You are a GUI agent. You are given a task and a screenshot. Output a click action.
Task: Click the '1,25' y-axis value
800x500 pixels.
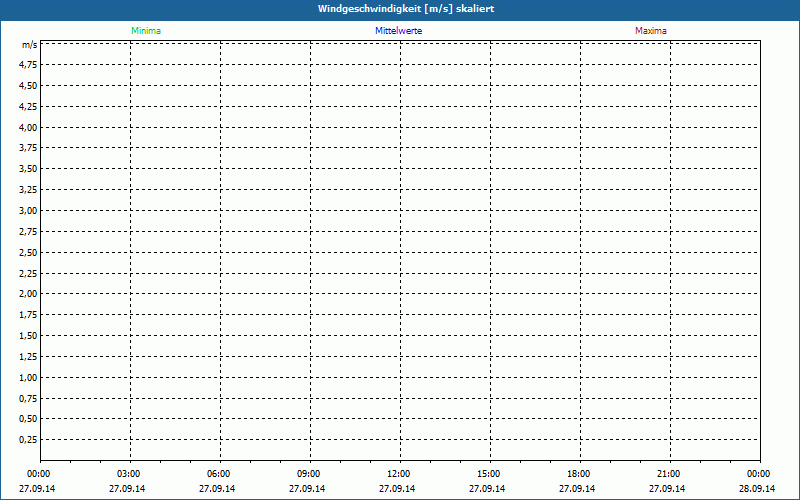click(x=28, y=357)
